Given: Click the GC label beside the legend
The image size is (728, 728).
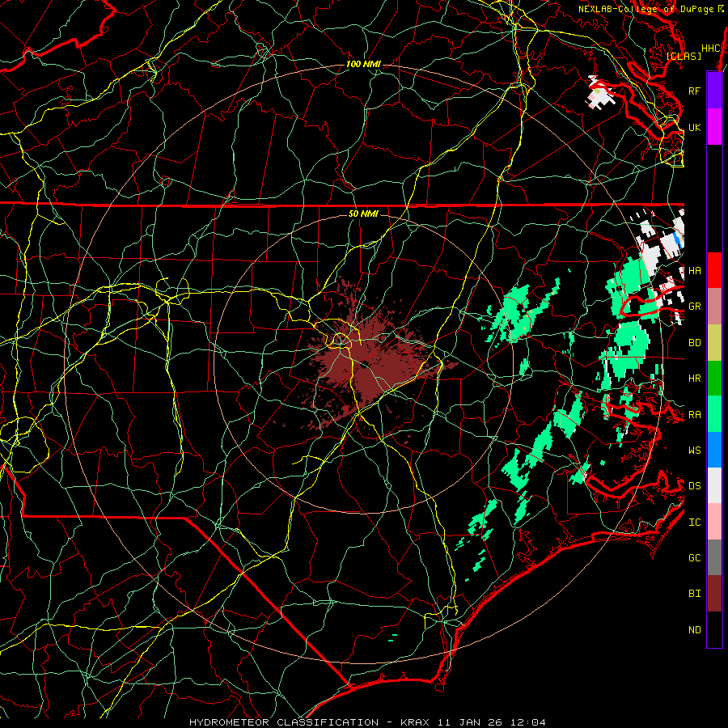Looking at the screenshot, I should pyautogui.click(x=694, y=558).
